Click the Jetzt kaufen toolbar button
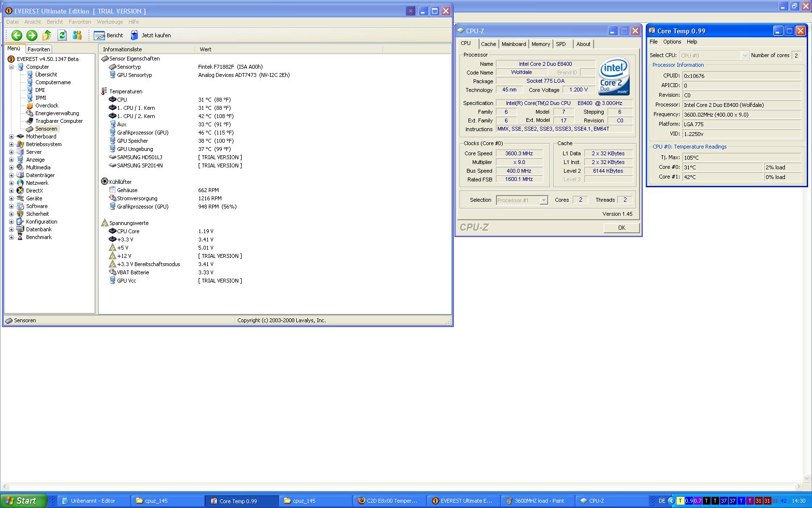Screen dimensions: 812x508 coord(151,35)
